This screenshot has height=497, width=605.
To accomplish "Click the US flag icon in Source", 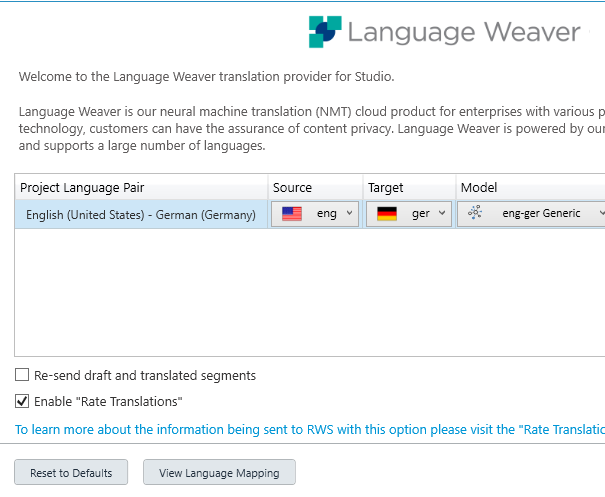I will [292, 213].
